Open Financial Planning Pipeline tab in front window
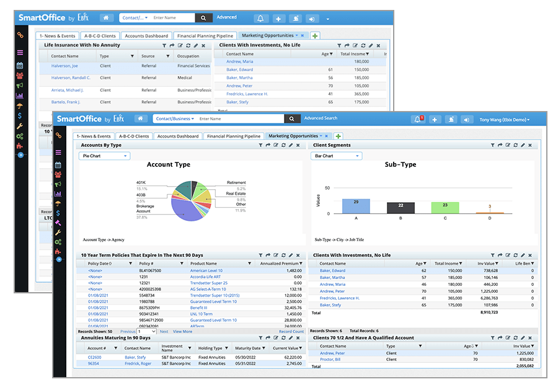This screenshot has width=558, height=392. pos(234,136)
